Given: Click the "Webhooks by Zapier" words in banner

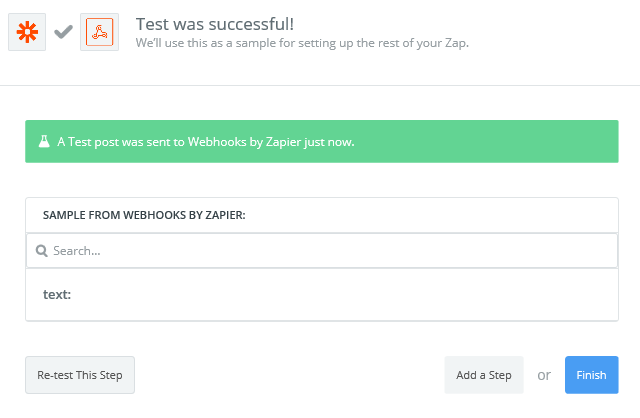Looking at the screenshot, I should 244,142.
